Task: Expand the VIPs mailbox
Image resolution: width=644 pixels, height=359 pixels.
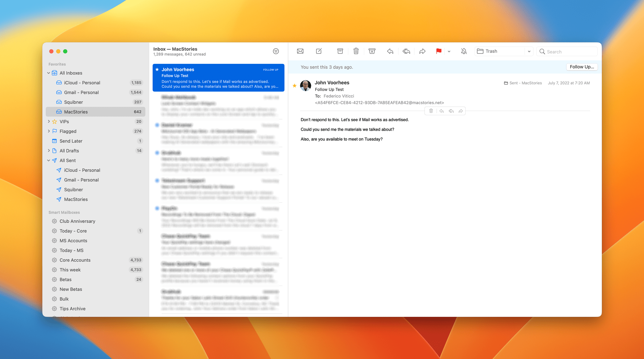Action: [x=49, y=121]
